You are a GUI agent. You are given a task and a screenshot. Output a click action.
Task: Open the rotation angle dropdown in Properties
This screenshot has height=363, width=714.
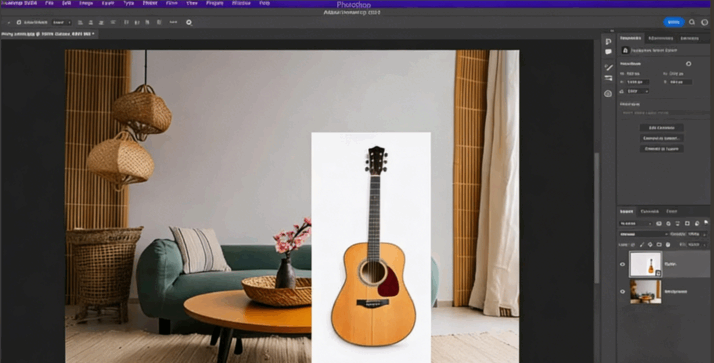[x=638, y=91]
